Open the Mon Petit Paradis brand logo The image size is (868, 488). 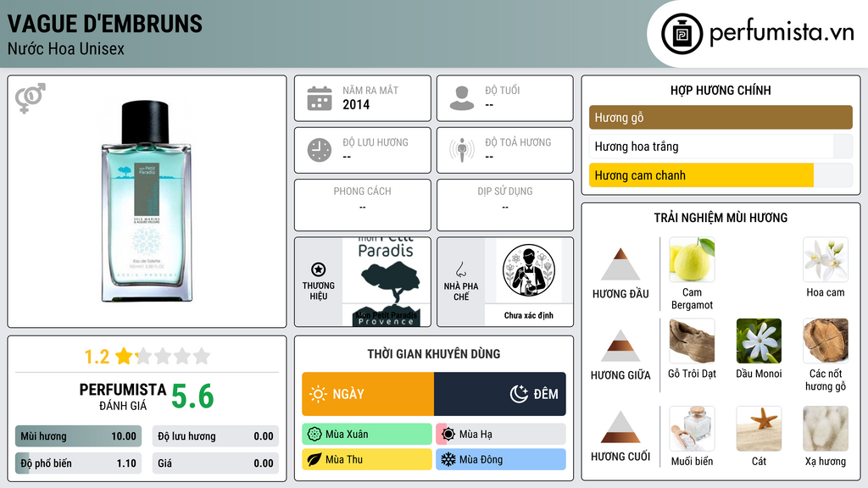(x=387, y=282)
